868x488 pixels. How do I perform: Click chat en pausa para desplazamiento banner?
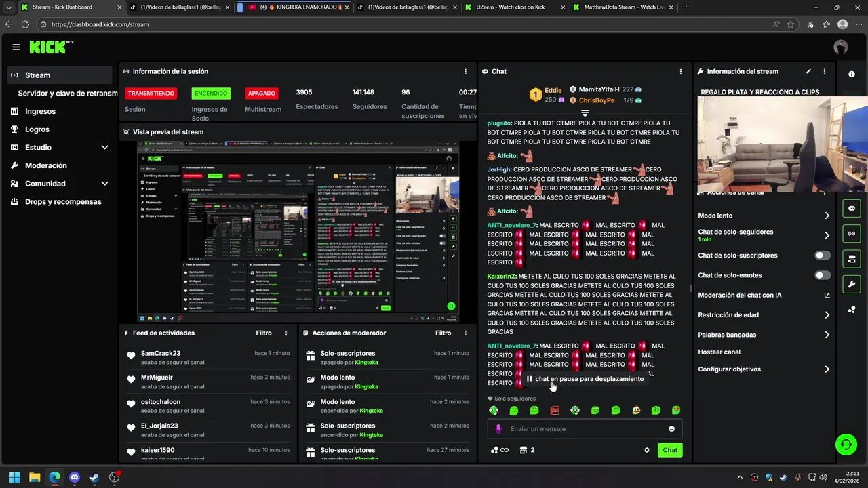(585, 379)
